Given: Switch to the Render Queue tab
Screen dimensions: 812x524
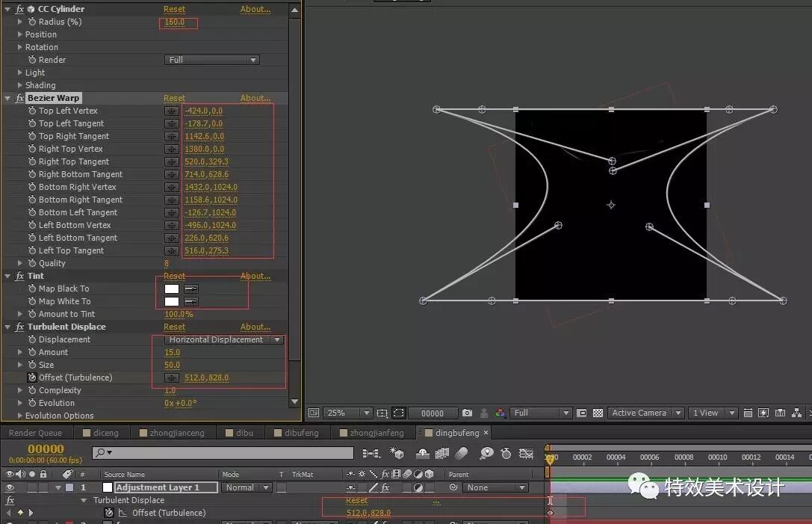Looking at the screenshot, I should [35, 433].
